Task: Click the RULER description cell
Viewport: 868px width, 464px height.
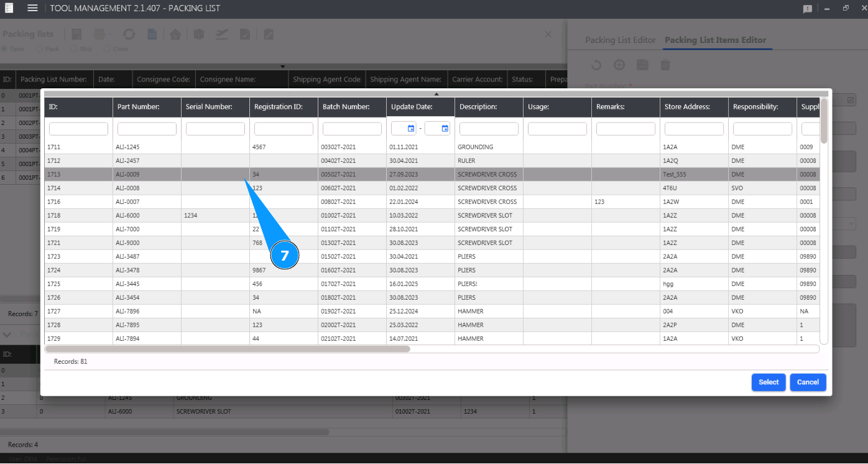Action: click(489, 161)
